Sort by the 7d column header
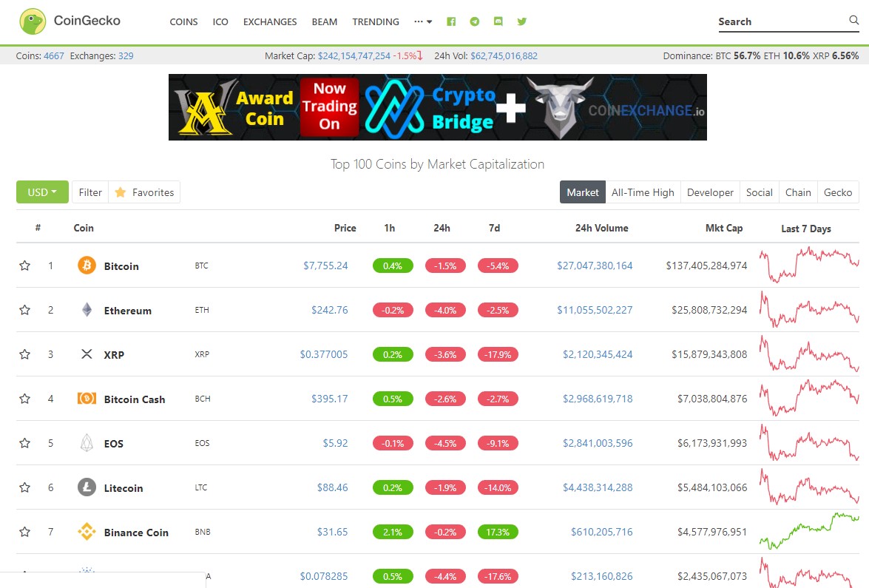The height and width of the screenshot is (588, 869). coord(494,228)
